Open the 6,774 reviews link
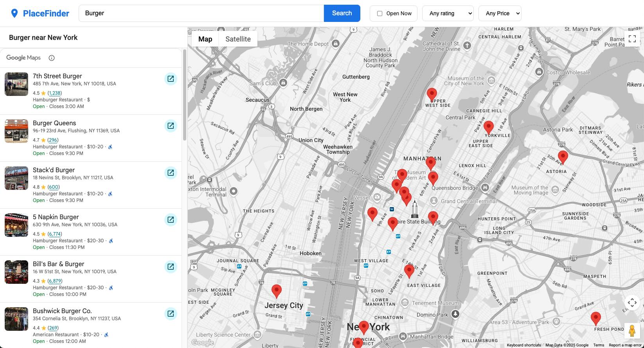 point(54,234)
